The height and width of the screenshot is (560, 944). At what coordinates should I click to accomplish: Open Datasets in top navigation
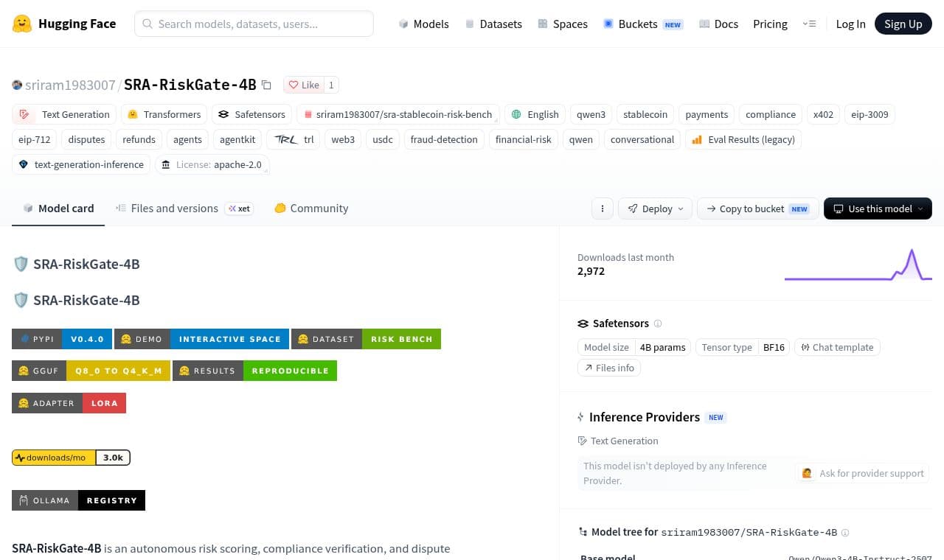493,24
